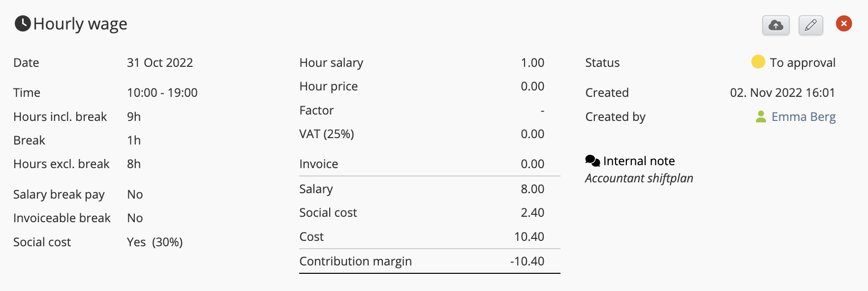Click the Internal note speech bubbles icon

click(x=592, y=161)
